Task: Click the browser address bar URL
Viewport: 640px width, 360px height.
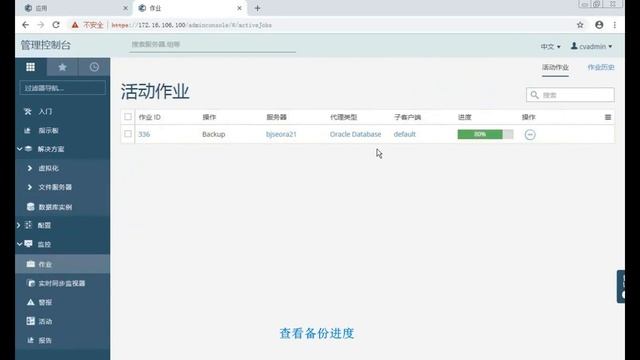Action: click(191, 25)
